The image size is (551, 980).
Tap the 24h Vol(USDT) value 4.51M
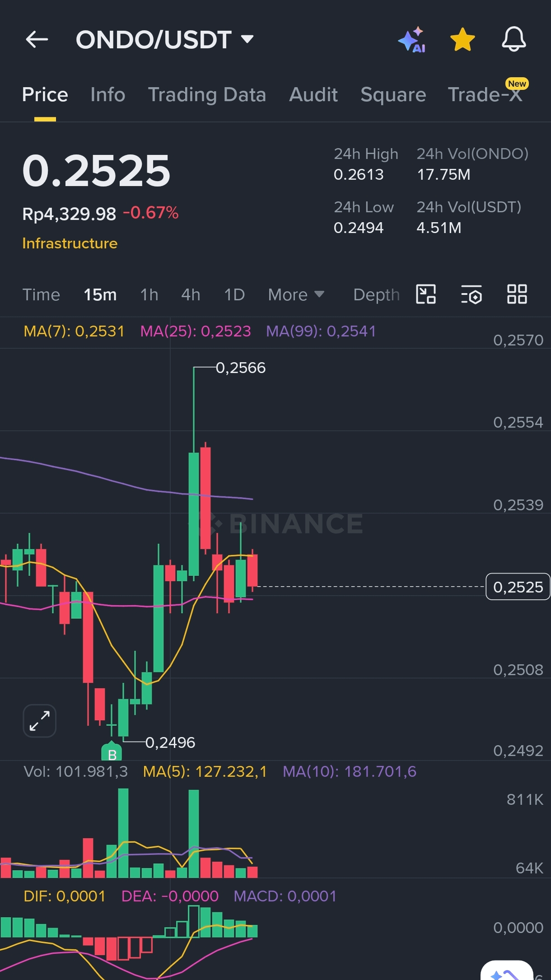(439, 228)
